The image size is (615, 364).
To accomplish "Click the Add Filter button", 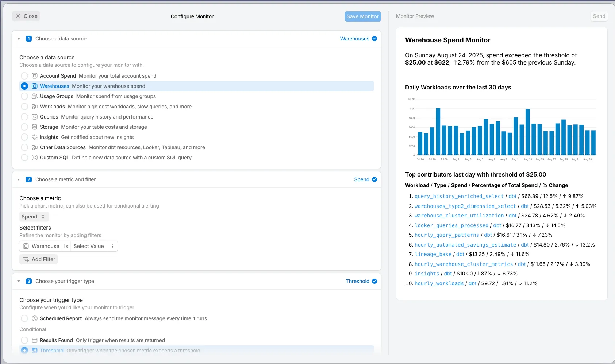I will click(x=39, y=259).
